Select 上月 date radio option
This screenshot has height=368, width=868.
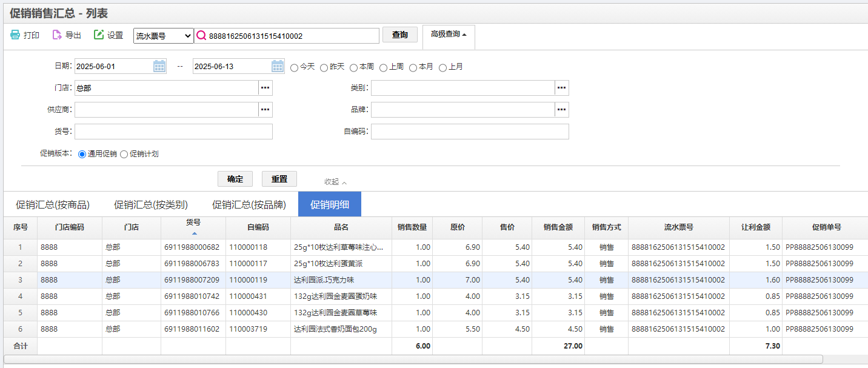443,67
